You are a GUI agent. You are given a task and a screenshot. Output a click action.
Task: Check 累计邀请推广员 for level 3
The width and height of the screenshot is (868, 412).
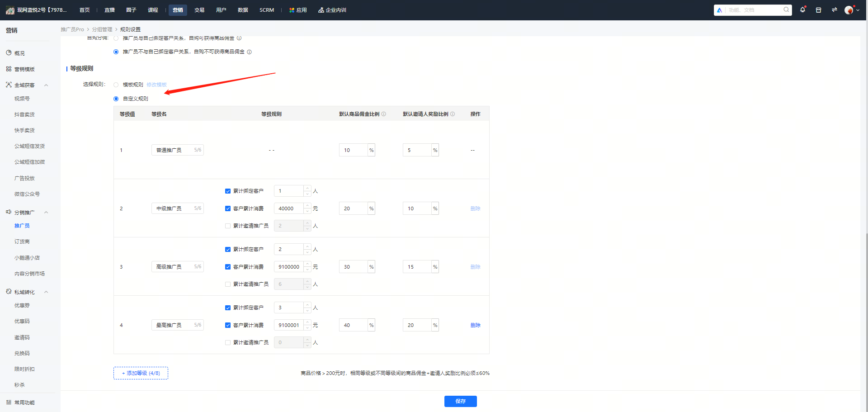[228, 284]
